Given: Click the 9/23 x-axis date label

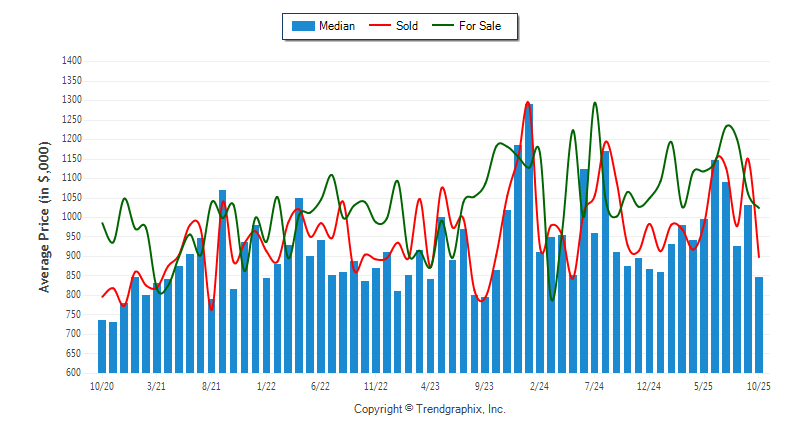Looking at the screenshot, I should (485, 385).
